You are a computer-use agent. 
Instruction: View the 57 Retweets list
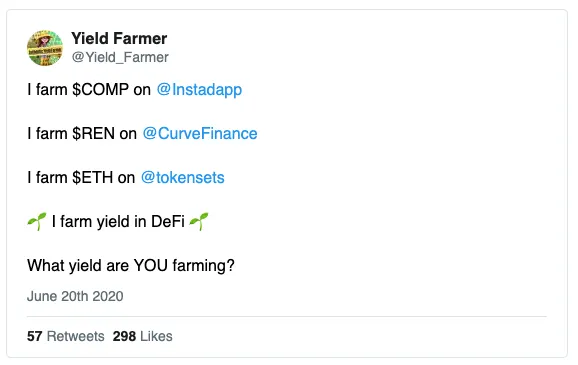tap(66, 336)
